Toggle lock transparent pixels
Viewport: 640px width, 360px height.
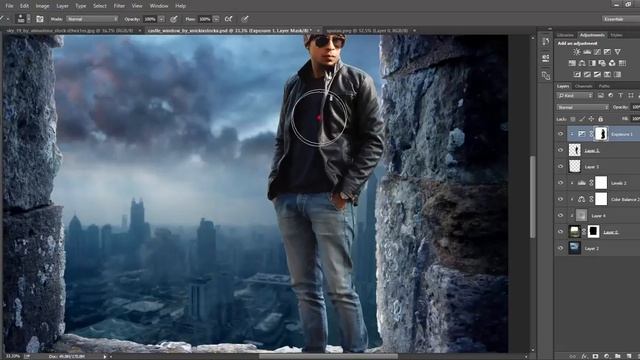click(573, 119)
